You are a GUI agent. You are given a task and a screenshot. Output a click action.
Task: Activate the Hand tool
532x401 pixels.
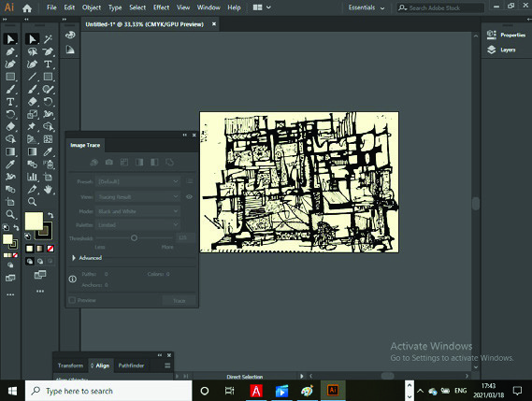49,190
